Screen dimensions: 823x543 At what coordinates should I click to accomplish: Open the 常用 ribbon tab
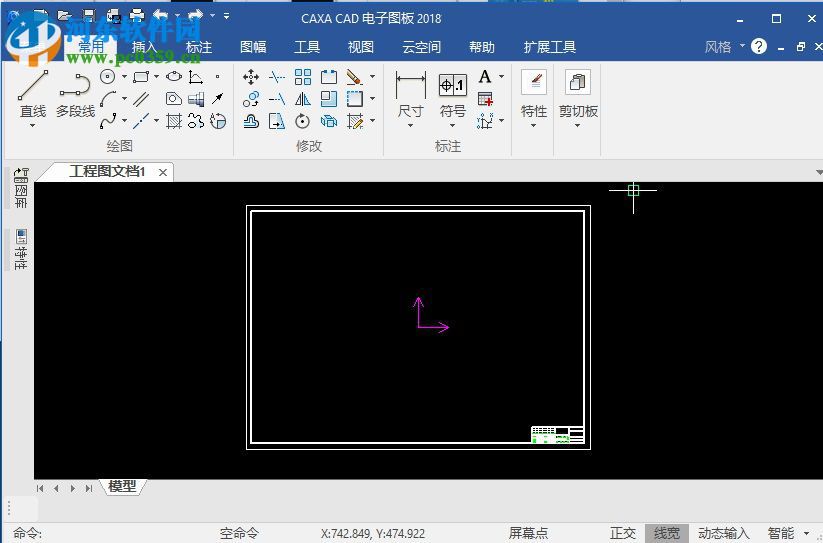(91, 47)
